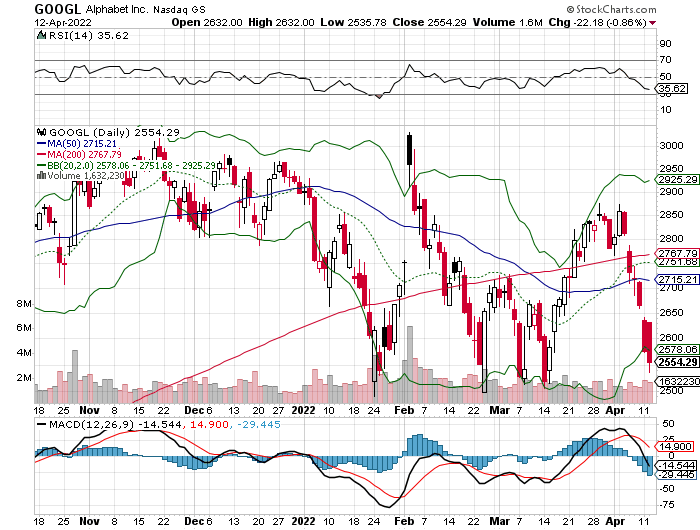
Task: Click the High 2632.00 value
Action: pos(281,22)
